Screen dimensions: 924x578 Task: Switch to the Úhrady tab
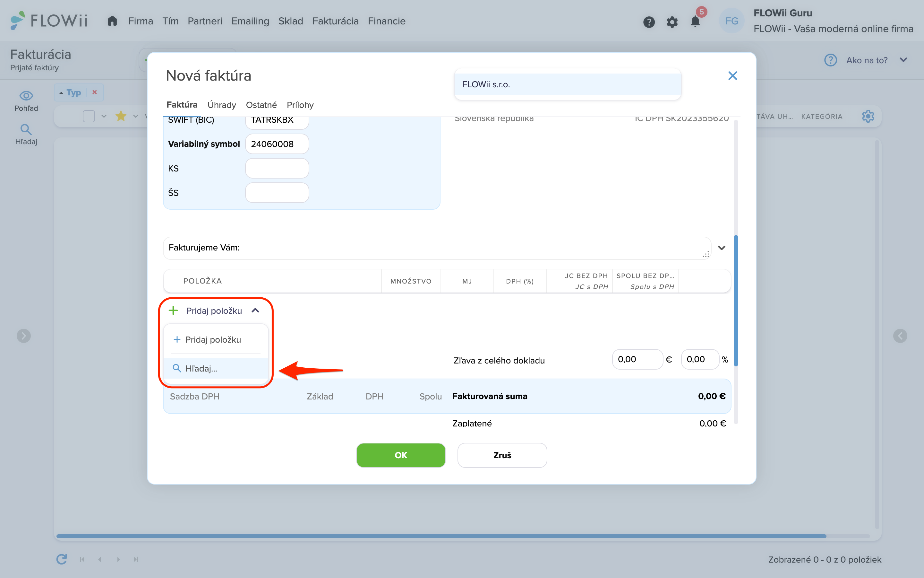click(221, 105)
